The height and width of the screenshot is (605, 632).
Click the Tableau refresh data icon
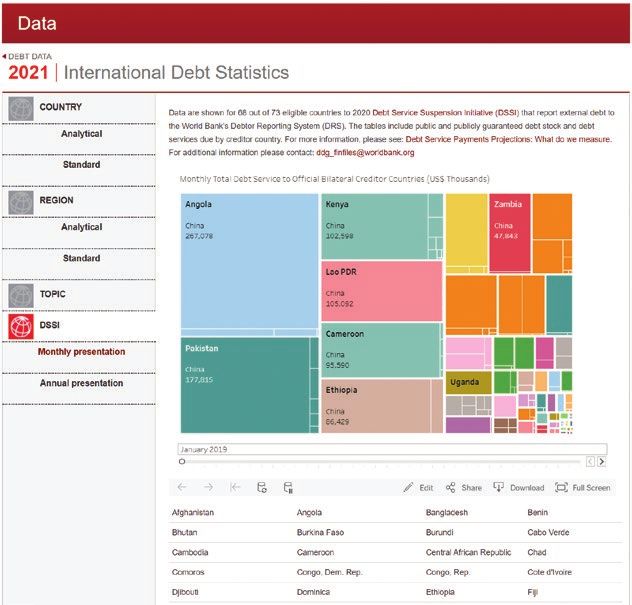[x=262, y=487]
